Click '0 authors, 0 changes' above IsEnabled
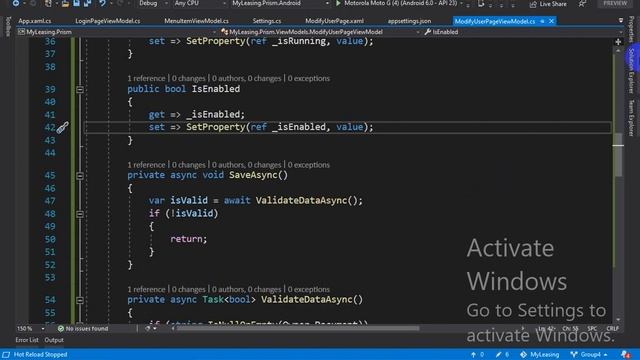 click(247, 78)
